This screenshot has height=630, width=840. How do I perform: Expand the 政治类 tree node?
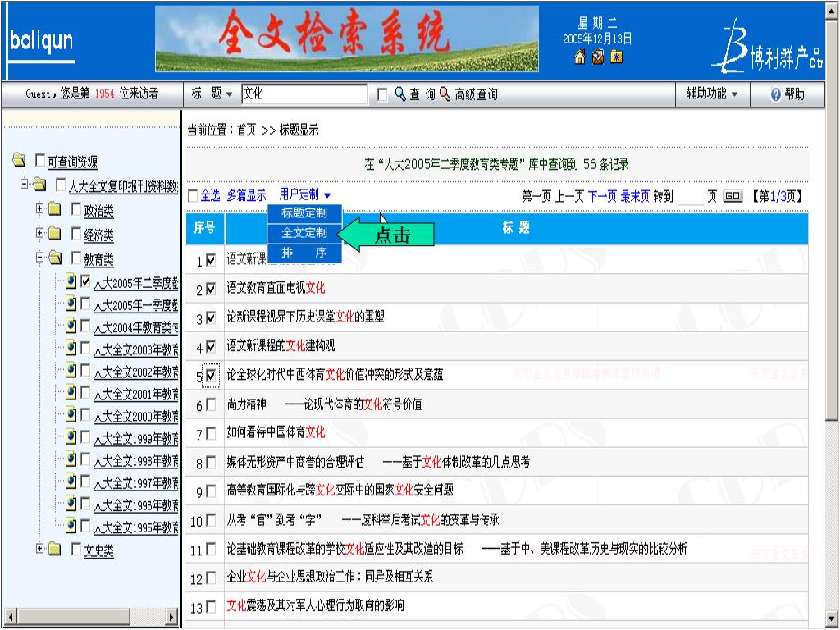39,208
